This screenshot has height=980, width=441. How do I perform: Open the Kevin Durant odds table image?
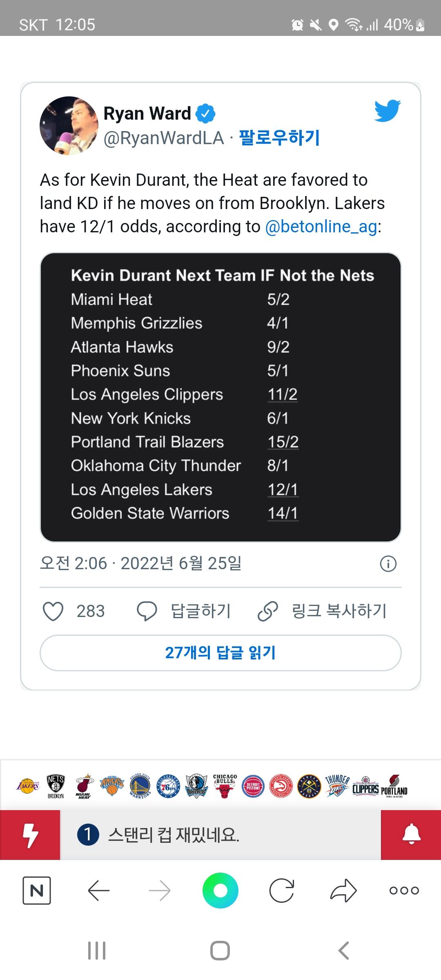220,397
